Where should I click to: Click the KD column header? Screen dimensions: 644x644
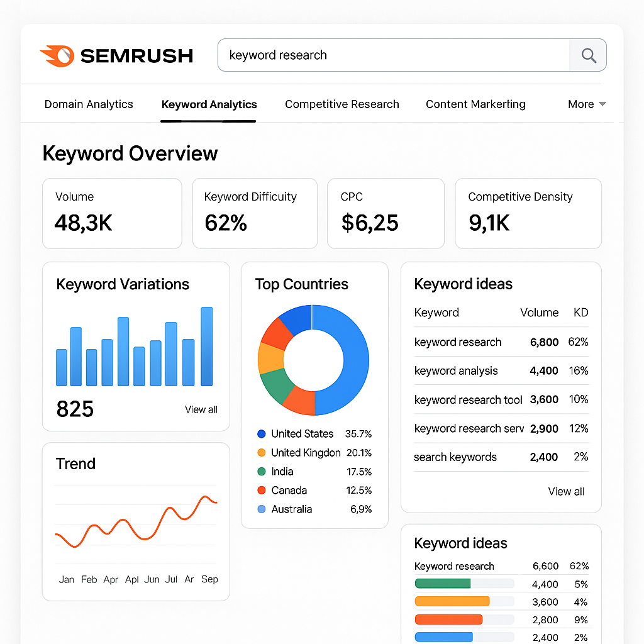[x=580, y=313]
